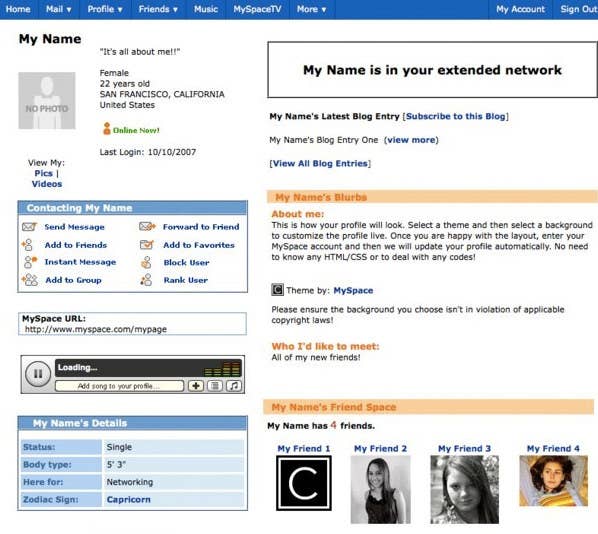Screen dimensions: 598x534
Task: Click the Forward to Friend envelope icon
Action: (147, 227)
